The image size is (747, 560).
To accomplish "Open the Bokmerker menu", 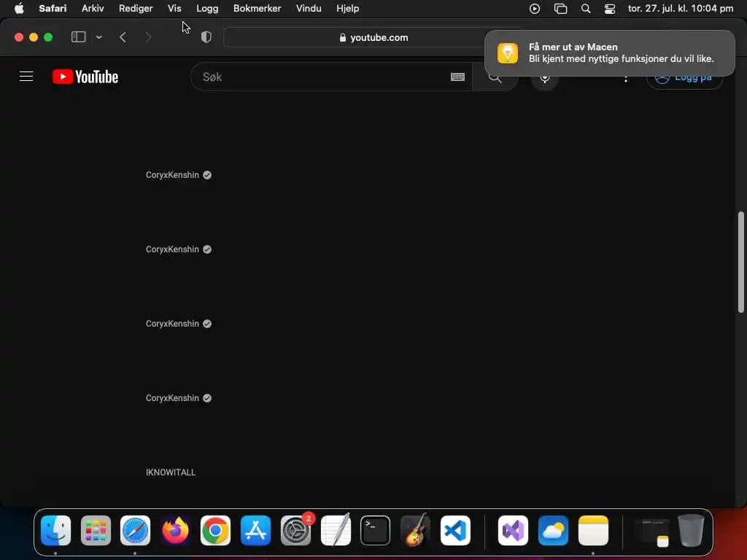I will click(258, 8).
